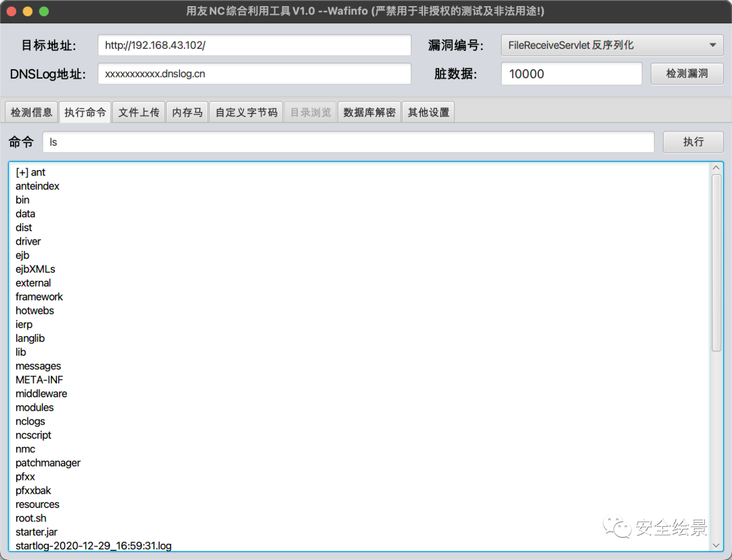Click the 'ejbXMLs' output line
The image size is (732, 560).
point(35,269)
